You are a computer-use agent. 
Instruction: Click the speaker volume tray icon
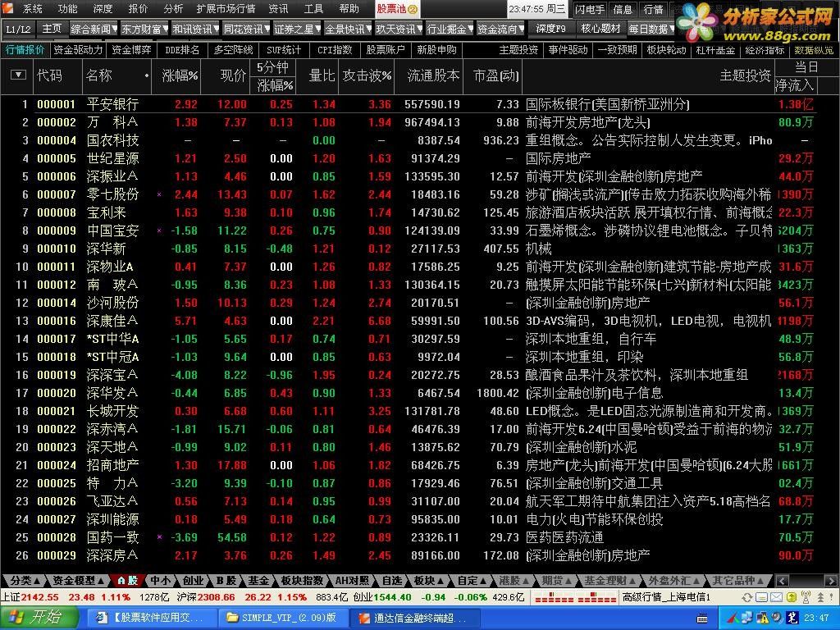(777, 617)
